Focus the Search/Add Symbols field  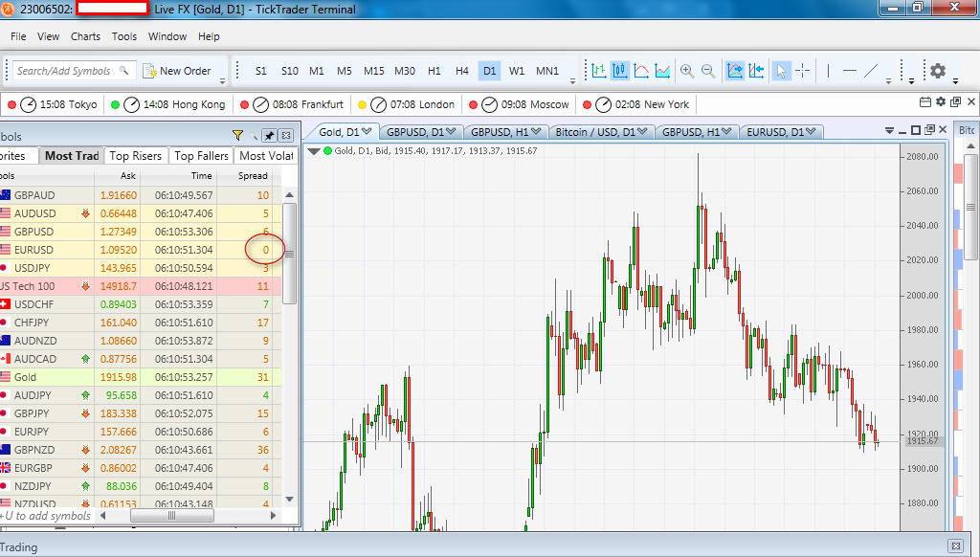(73, 71)
